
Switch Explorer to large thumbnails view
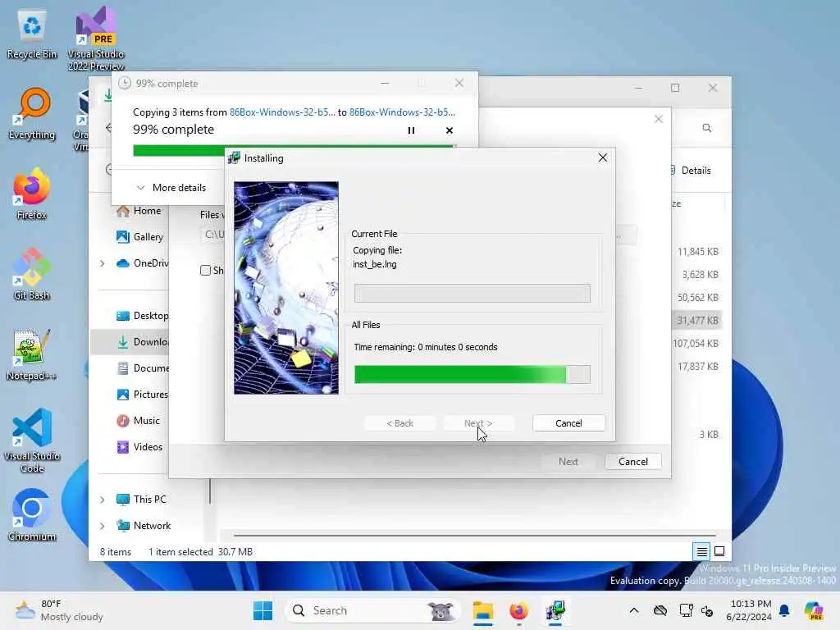pos(719,551)
